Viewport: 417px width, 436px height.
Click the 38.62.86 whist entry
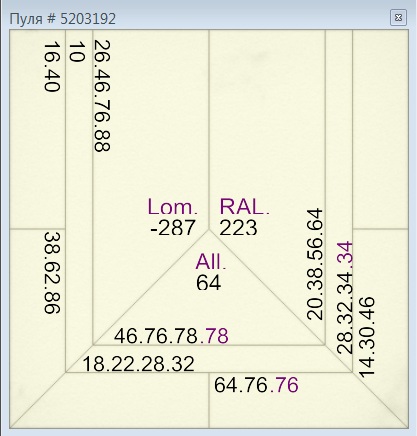(52, 273)
